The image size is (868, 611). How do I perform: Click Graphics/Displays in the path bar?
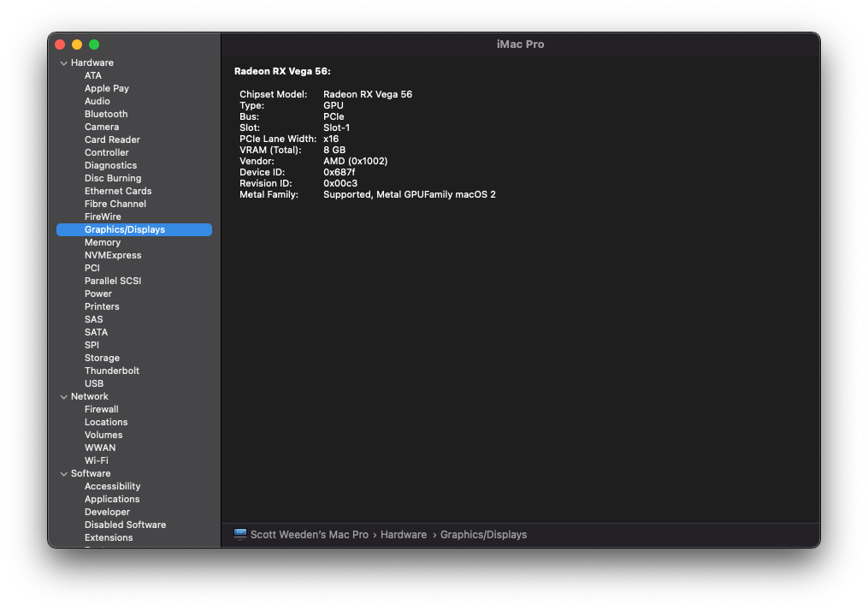pyautogui.click(x=483, y=535)
